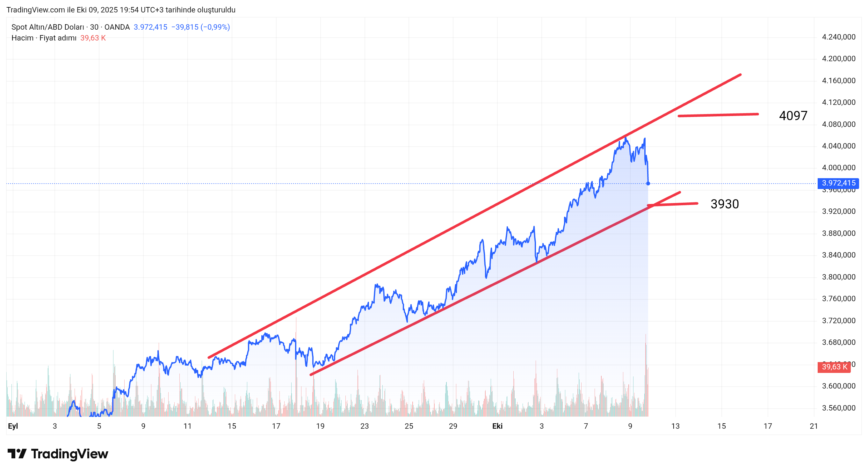
Task: Click the TradingView.com creation timestamp header
Action: (121, 10)
